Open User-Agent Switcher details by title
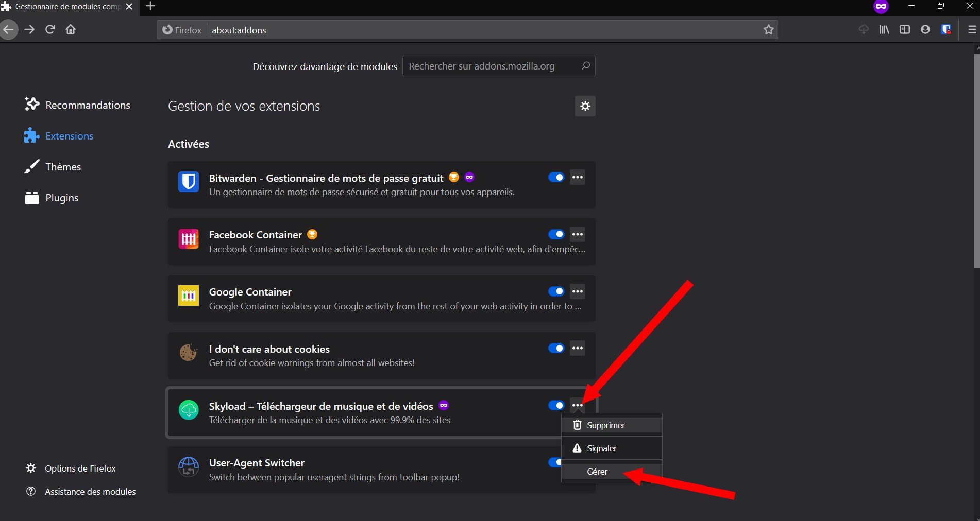 click(x=257, y=463)
